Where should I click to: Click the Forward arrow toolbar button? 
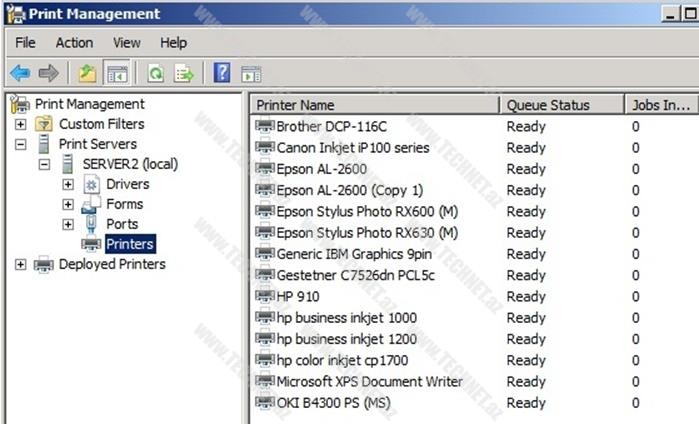48,73
